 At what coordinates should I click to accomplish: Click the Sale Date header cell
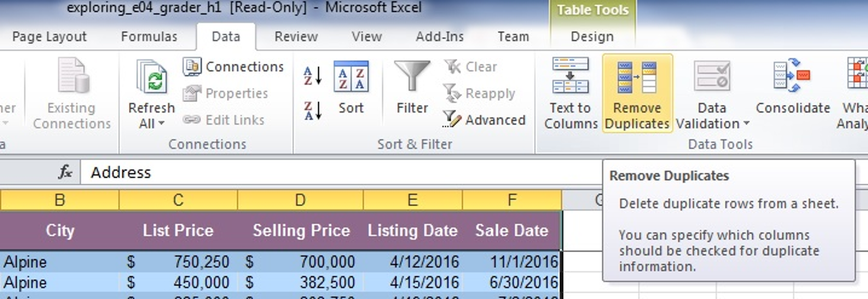click(512, 230)
